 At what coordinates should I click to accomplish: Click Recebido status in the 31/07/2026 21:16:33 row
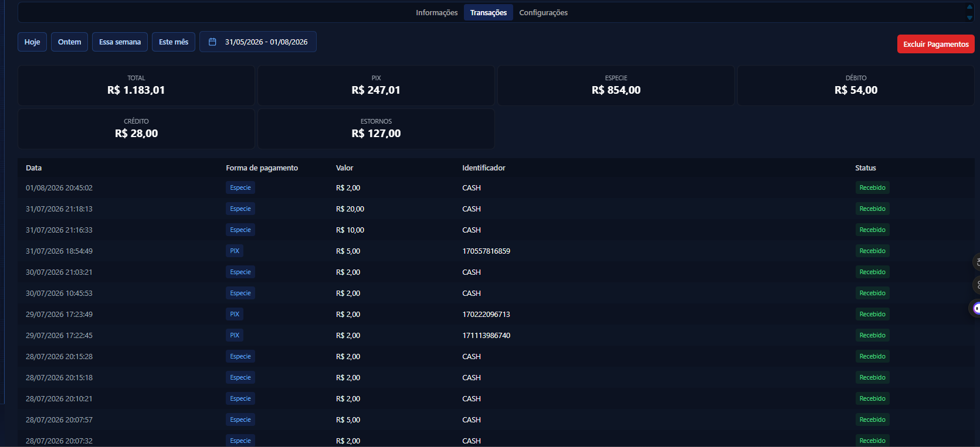872,230
